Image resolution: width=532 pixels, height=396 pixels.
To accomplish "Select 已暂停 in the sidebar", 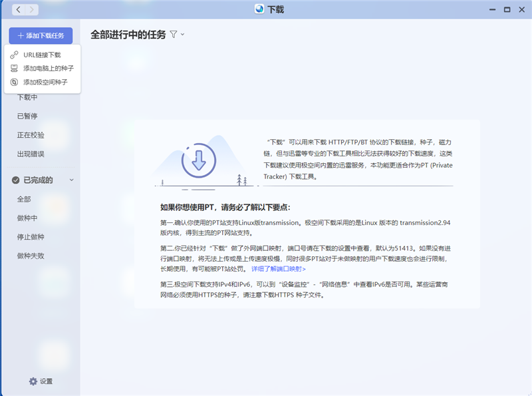I will pos(27,116).
